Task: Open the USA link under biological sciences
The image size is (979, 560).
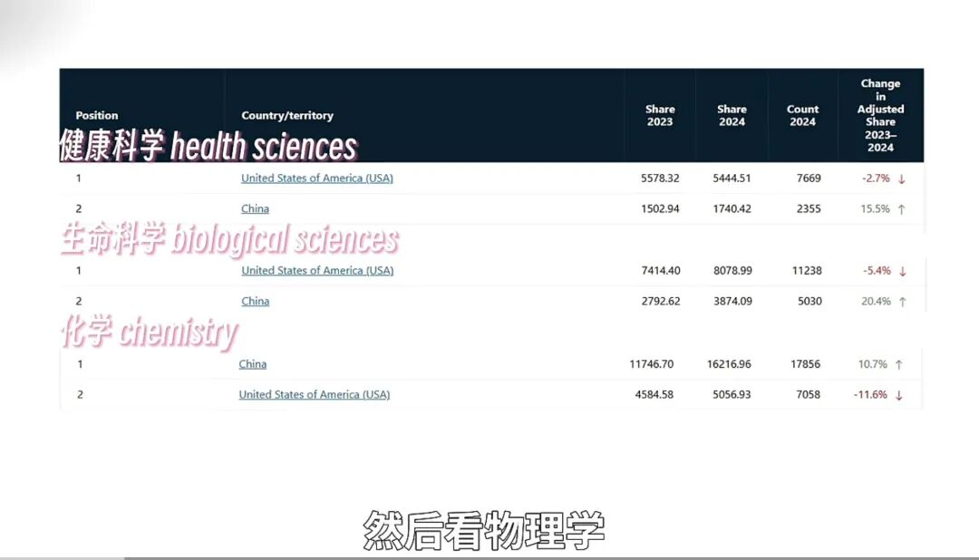Action: 316,271
